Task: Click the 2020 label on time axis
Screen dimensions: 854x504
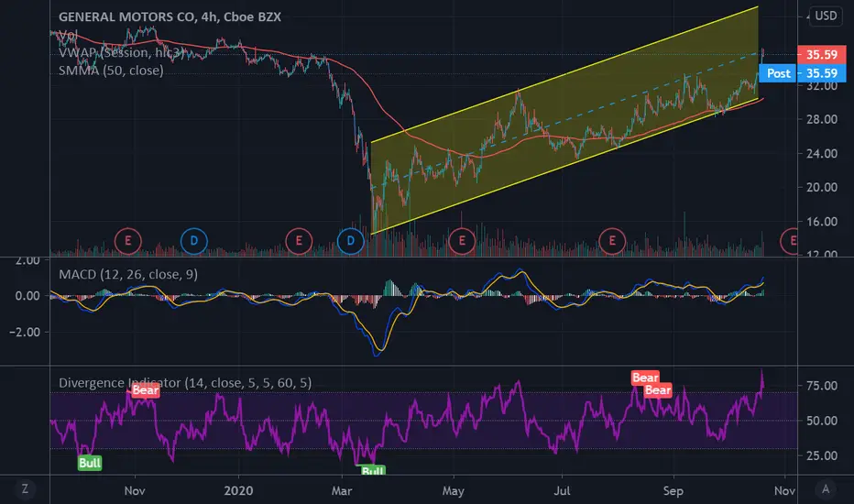Action: [x=238, y=490]
